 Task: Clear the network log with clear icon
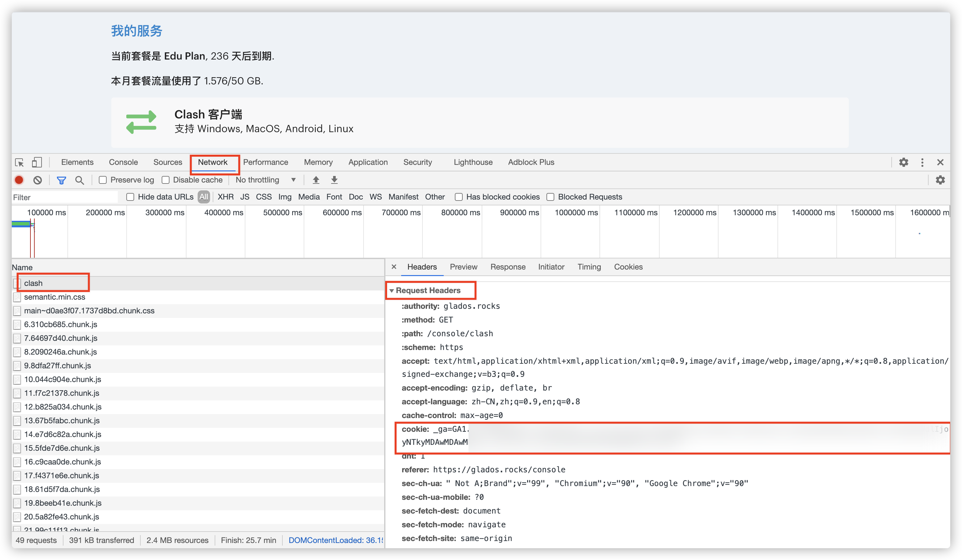pyautogui.click(x=37, y=180)
